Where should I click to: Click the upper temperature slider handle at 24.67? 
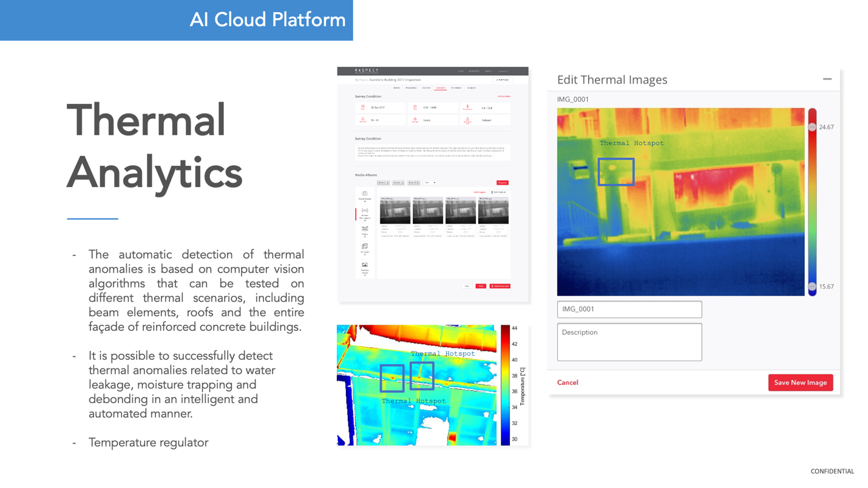point(812,127)
